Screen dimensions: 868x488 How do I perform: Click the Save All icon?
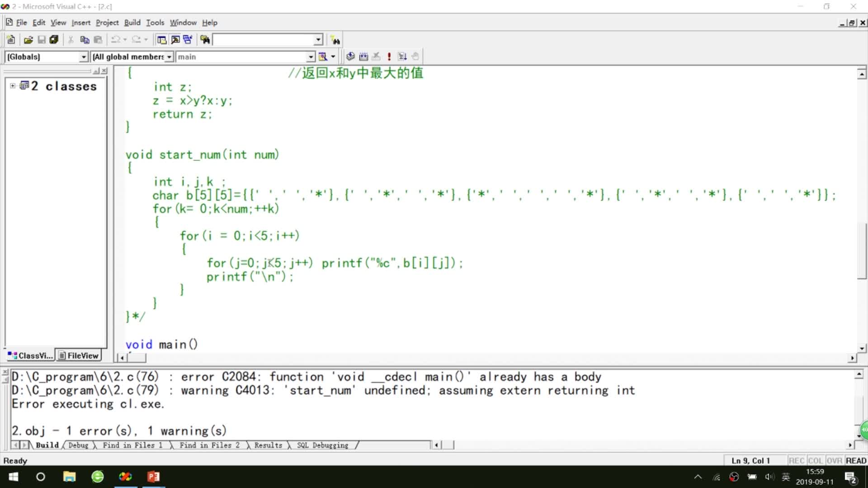pos(54,40)
